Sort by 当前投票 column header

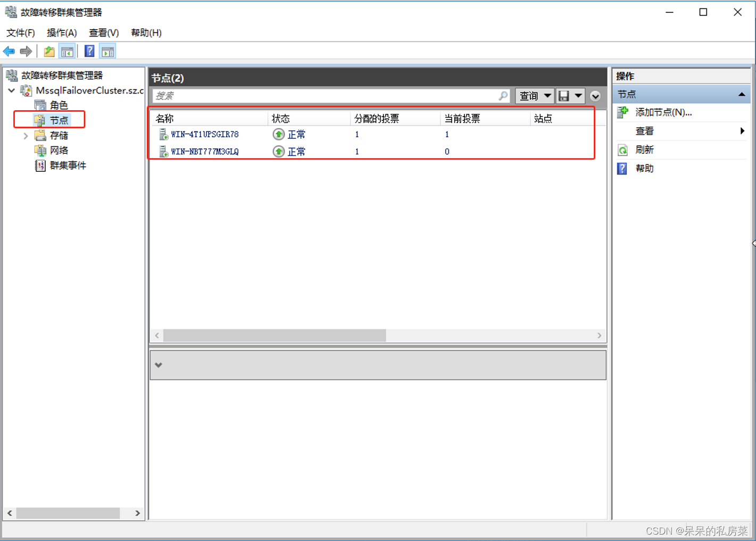click(x=462, y=119)
